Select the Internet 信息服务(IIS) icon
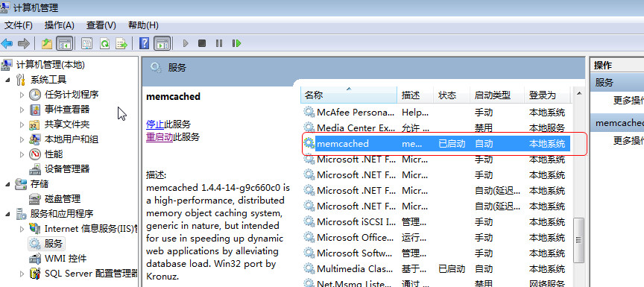 pos(35,229)
